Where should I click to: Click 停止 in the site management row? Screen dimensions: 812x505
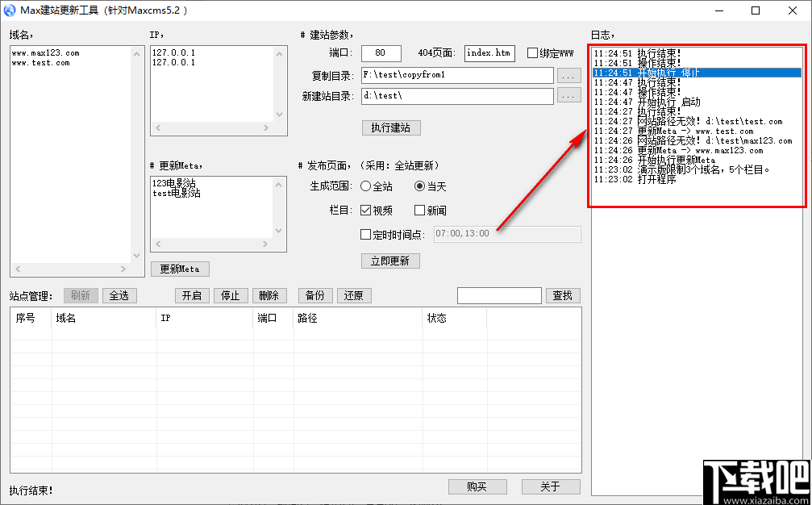[231, 295]
